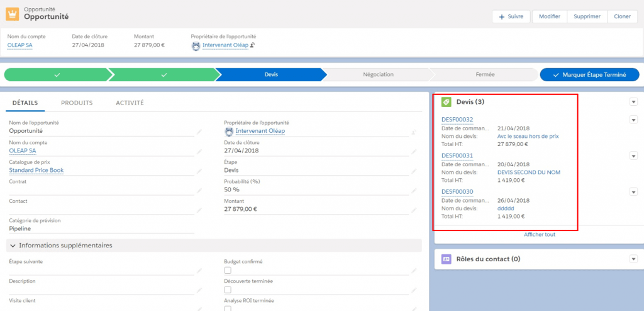Screen dimensions: 644x311
Task: Click the green Devis related list icon
Action: [446, 102]
